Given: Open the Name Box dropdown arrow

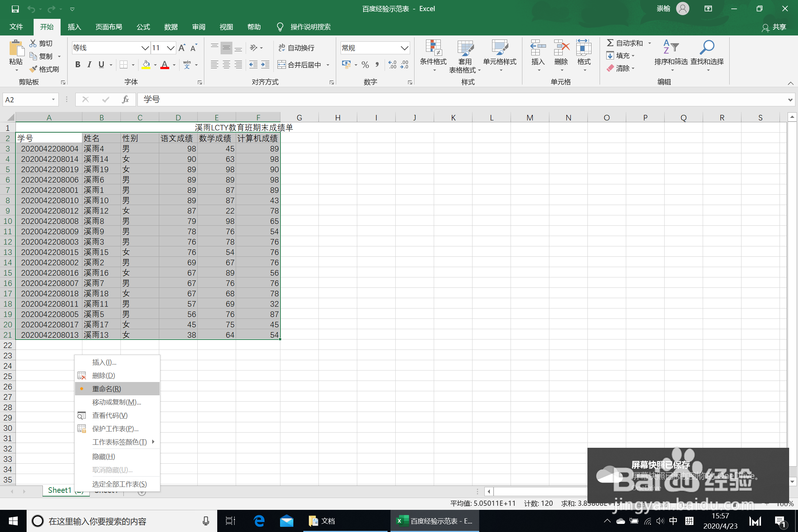Looking at the screenshot, I should pos(53,99).
